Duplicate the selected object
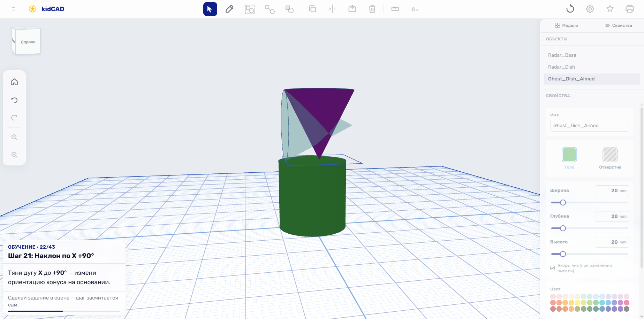Image resolution: width=644 pixels, height=319 pixels. [x=312, y=9]
